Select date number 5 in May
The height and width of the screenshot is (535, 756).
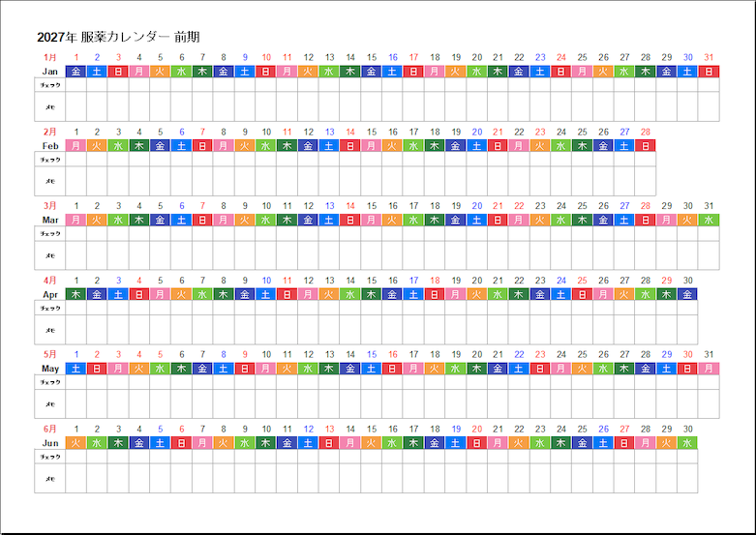(x=160, y=354)
